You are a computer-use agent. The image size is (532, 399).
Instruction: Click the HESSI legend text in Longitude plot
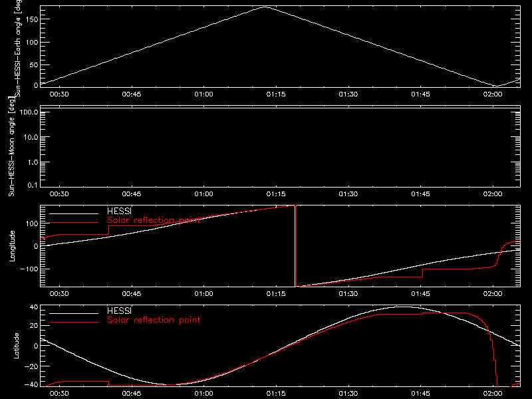click(119, 211)
